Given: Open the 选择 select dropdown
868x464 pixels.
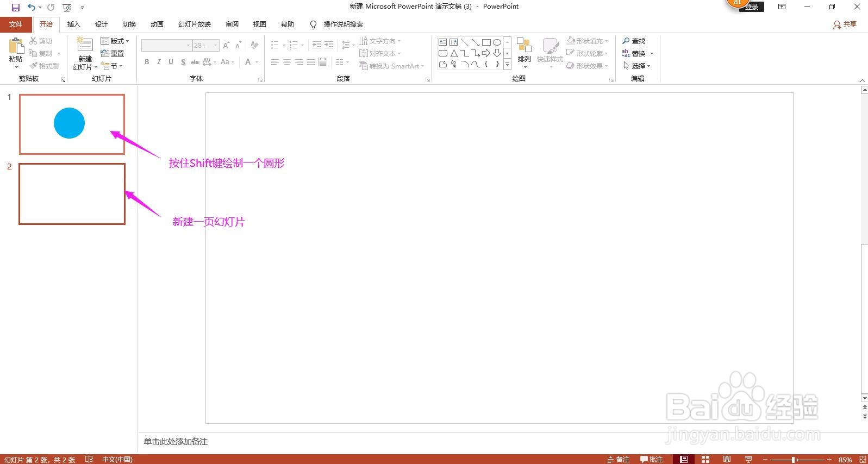Looking at the screenshot, I should (x=636, y=66).
